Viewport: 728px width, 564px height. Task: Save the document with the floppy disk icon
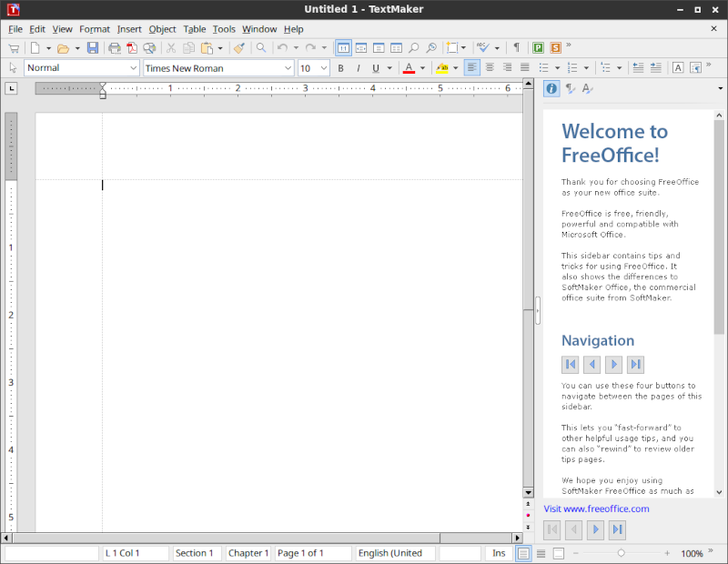pyautogui.click(x=93, y=48)
